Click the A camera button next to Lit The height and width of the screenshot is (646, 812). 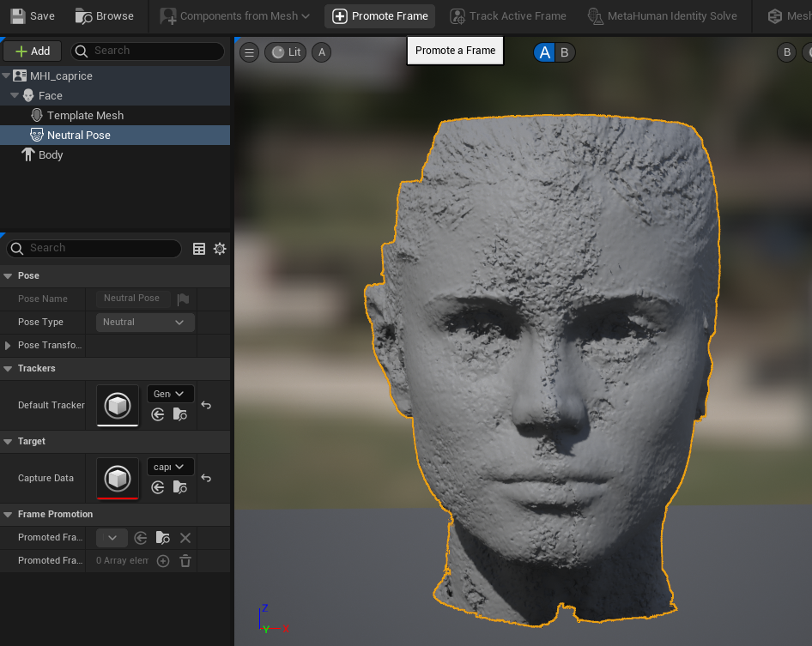tap(321, 52)
